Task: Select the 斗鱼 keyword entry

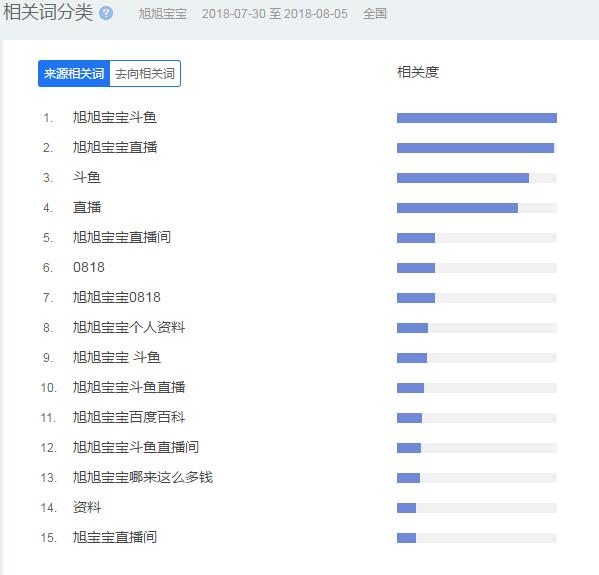Action: pyautogui.click(x=87, y=177)
